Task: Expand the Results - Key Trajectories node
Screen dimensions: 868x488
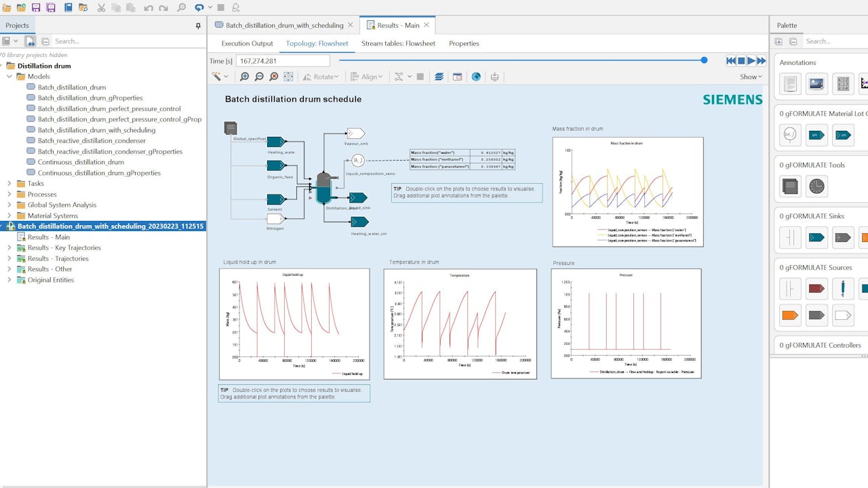Action: [9, 248]
